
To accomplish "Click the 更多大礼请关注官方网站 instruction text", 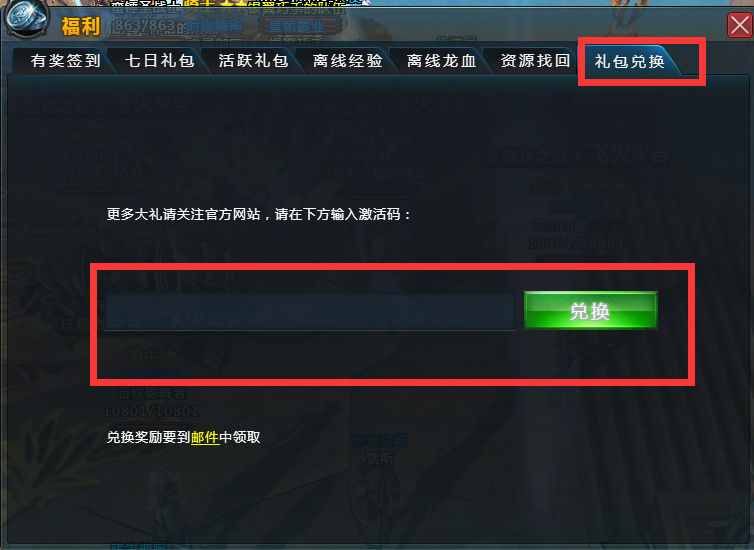I will (184, 214).
